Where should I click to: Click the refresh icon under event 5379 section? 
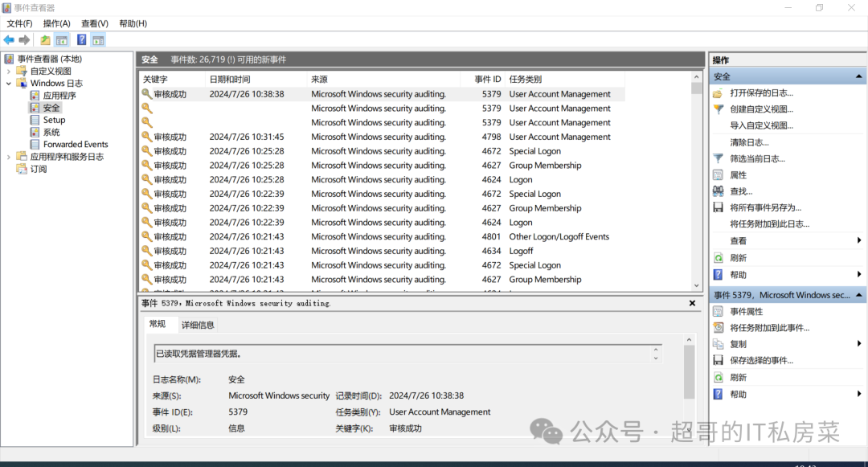[718, 377]
